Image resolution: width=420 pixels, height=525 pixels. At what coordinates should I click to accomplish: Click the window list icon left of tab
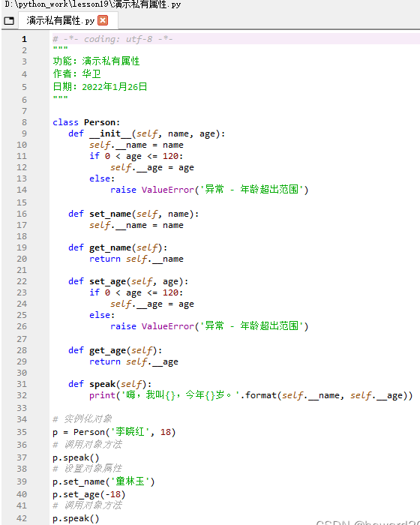tap(9, 21)
